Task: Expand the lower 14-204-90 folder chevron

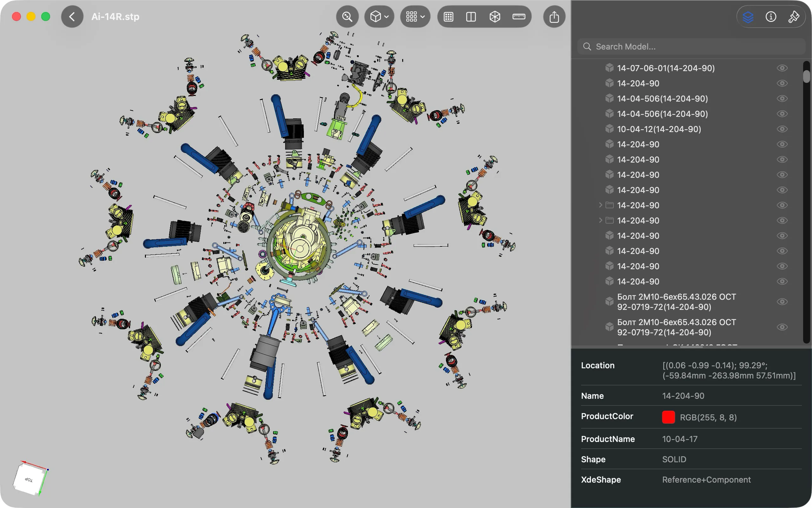Action: pos(600,220)
